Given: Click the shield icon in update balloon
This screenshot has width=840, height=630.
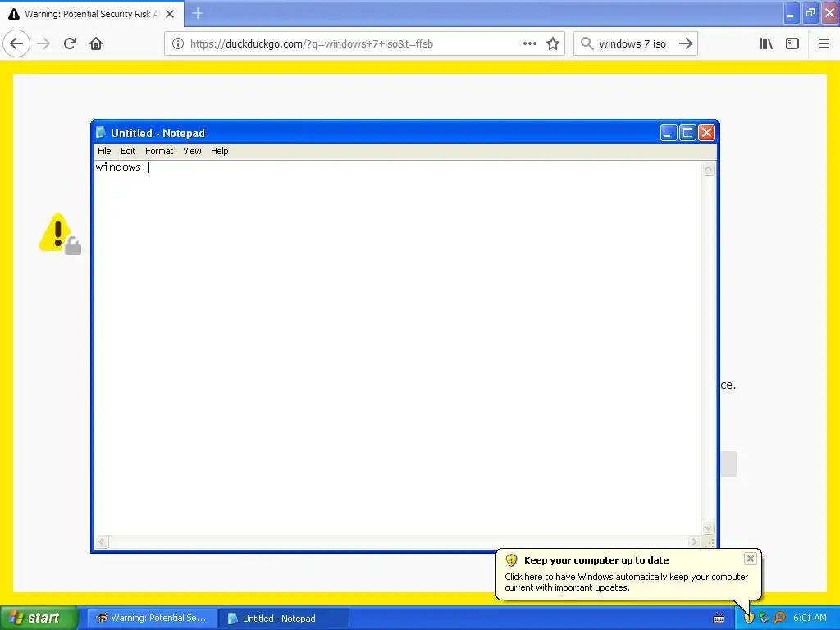Looking at the screenshot, I should point(512,560).
